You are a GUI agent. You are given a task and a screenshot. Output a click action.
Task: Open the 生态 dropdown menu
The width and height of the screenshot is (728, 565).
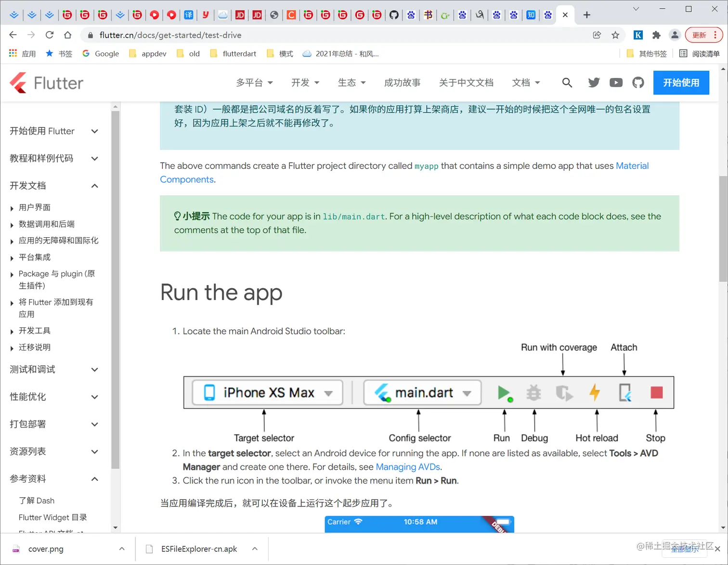pyautogui.click(x=352, y=83)
